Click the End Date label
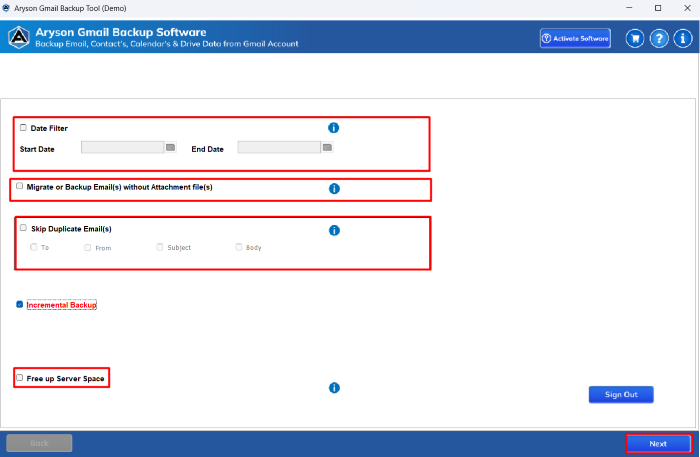This screenshot has width=700, height=457. [208, 149]
